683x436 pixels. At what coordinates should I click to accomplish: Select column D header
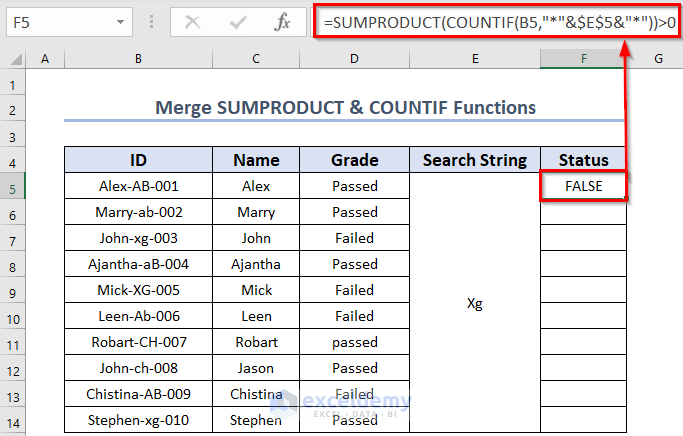pyautogui.click(x=355, y=60)
